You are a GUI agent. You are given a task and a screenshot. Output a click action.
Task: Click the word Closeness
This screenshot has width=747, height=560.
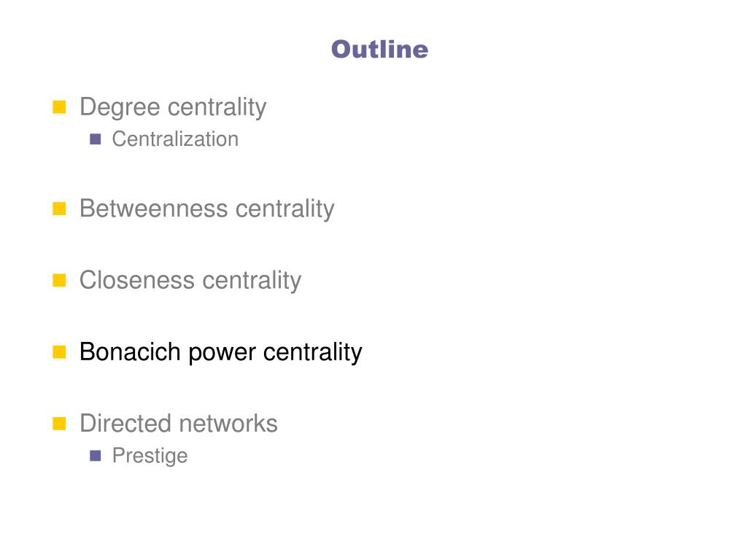[x=137, y=280]
